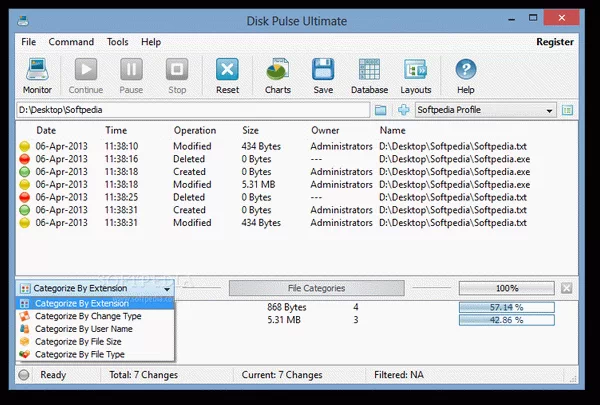Click 'Current: 7 Changes' in status bar
Screen dimensions: 600x405
(x=282, y=375)
